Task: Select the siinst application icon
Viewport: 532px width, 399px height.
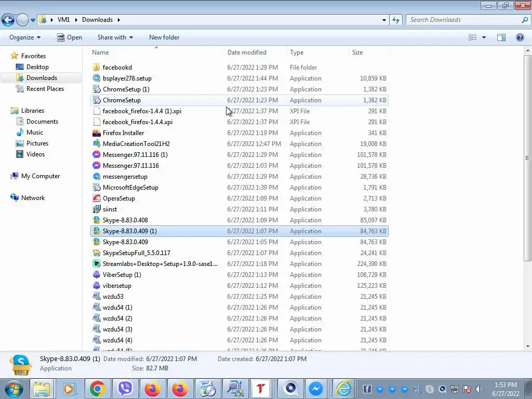Action: coord(96,209)
